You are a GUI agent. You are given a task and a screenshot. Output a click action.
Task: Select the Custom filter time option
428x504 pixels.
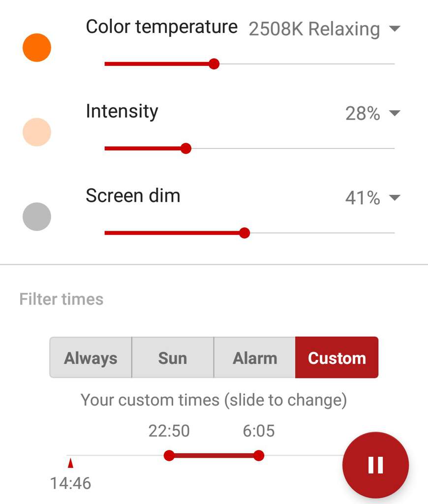click(x=337, y=357)
